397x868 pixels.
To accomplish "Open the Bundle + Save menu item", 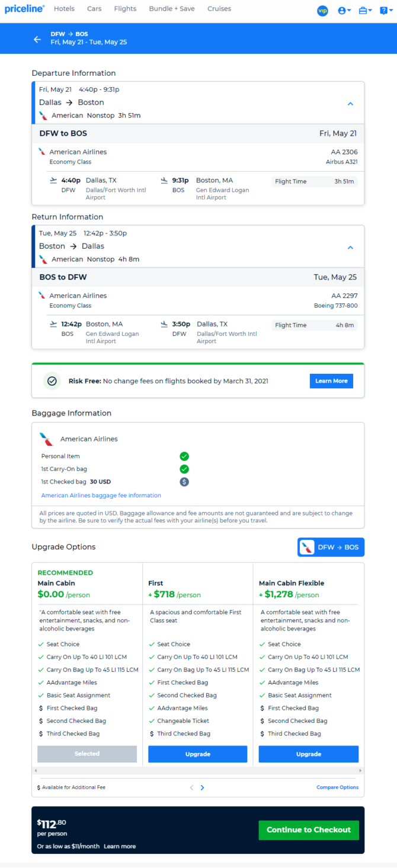I will pyautogui.click(x=172, y=9).
